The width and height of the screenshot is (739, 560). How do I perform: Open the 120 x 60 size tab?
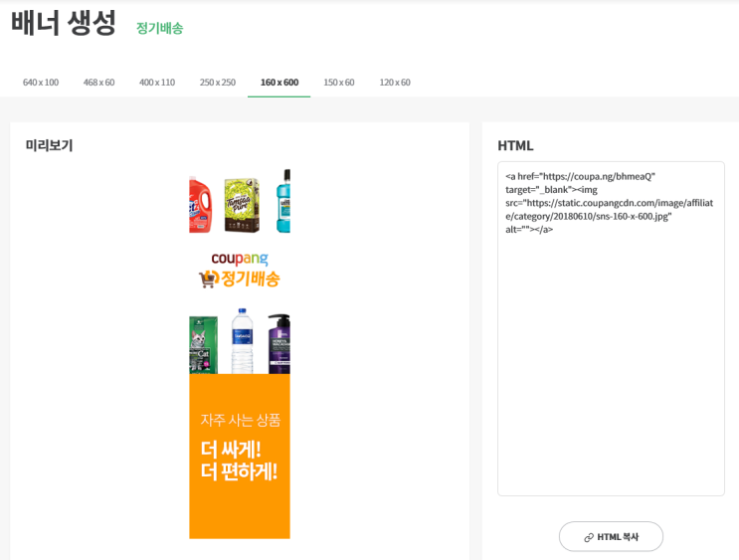[395, 83]
